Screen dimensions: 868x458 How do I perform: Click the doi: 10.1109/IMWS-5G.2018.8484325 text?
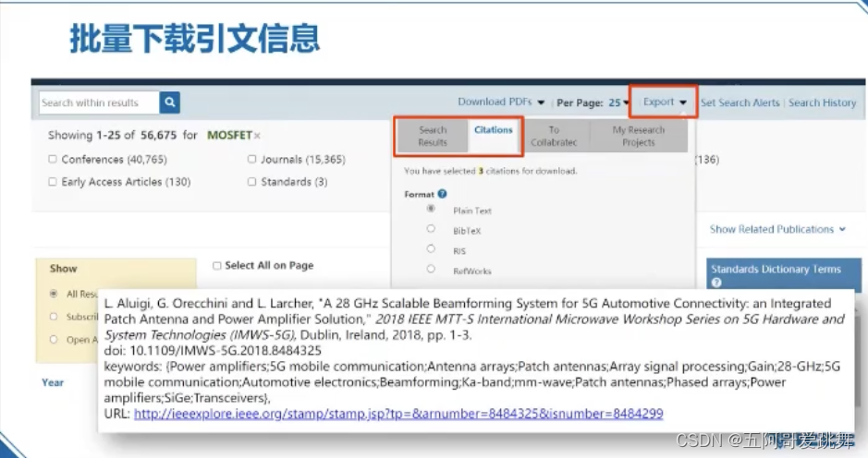pyautogui.click(x=213, y=350)
